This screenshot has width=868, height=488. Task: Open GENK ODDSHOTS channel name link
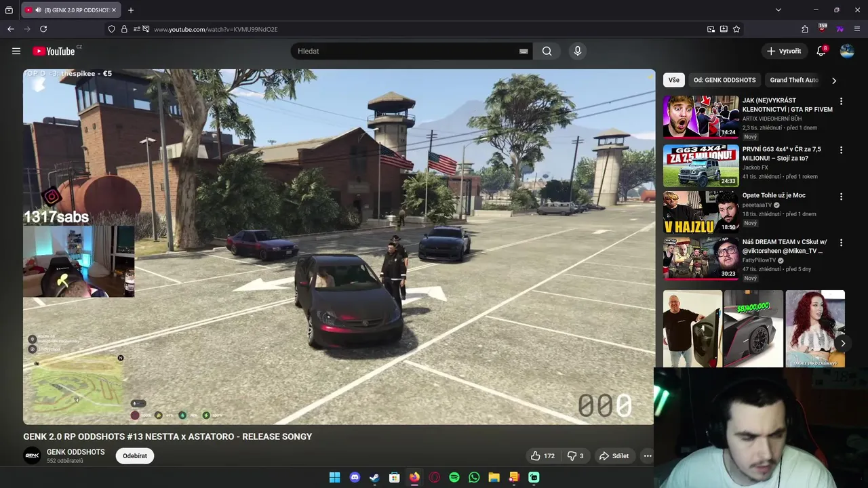(x=76, y=452)
